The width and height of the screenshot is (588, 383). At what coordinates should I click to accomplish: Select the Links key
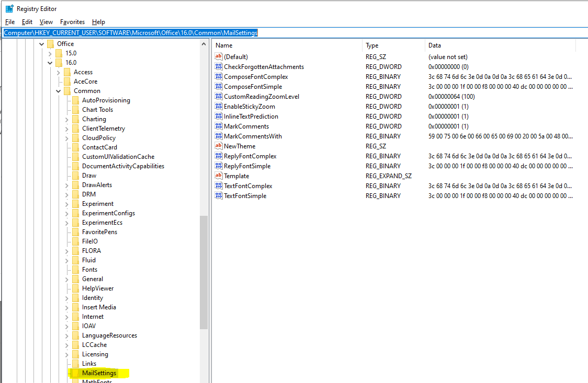[89, 364]
